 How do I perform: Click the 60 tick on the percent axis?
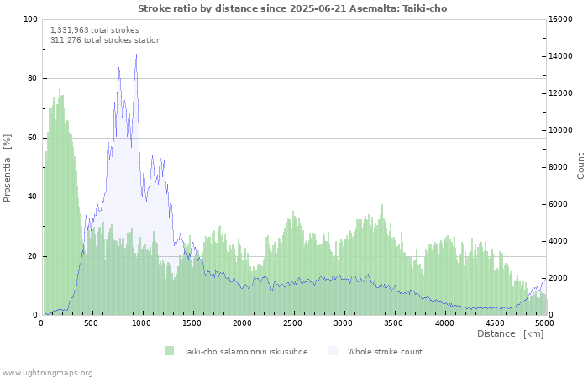[33, 138]
